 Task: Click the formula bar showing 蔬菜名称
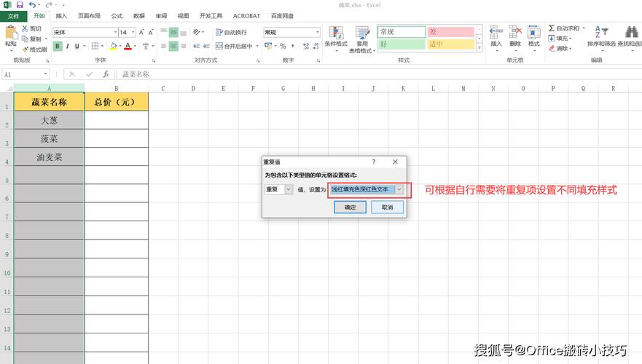point(379,74)
